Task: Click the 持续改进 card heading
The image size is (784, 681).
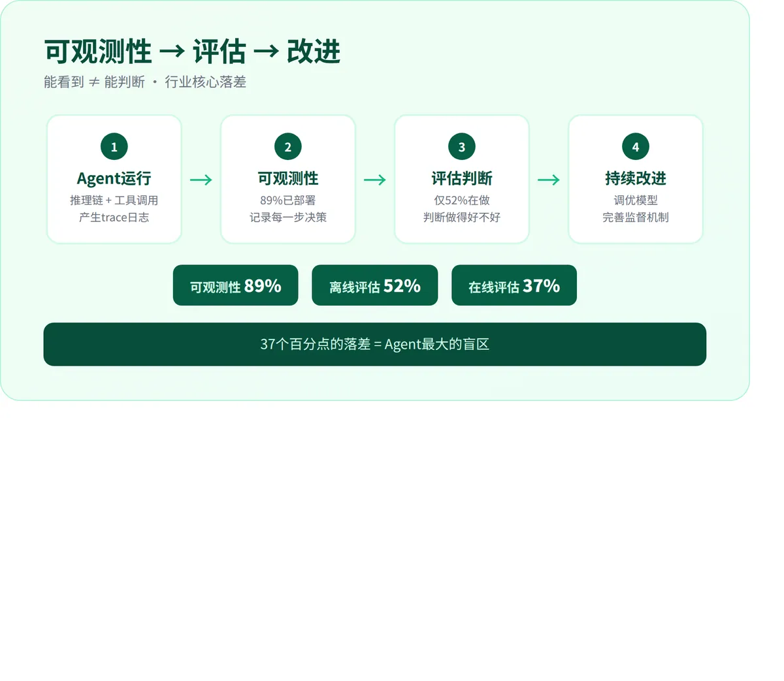Action: pos(636,178)
